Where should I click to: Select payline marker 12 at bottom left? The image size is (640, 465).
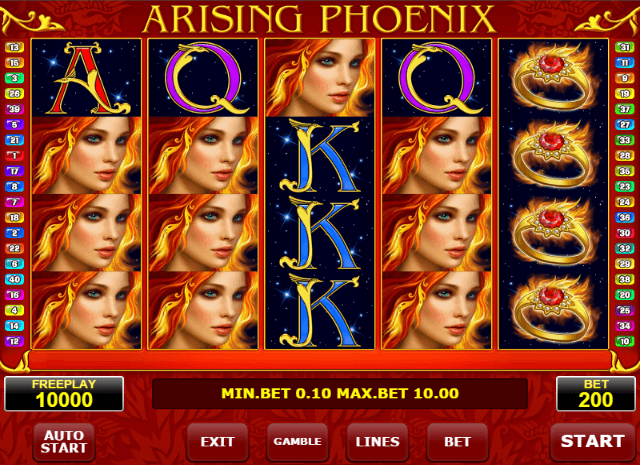[x=14, y=341]
